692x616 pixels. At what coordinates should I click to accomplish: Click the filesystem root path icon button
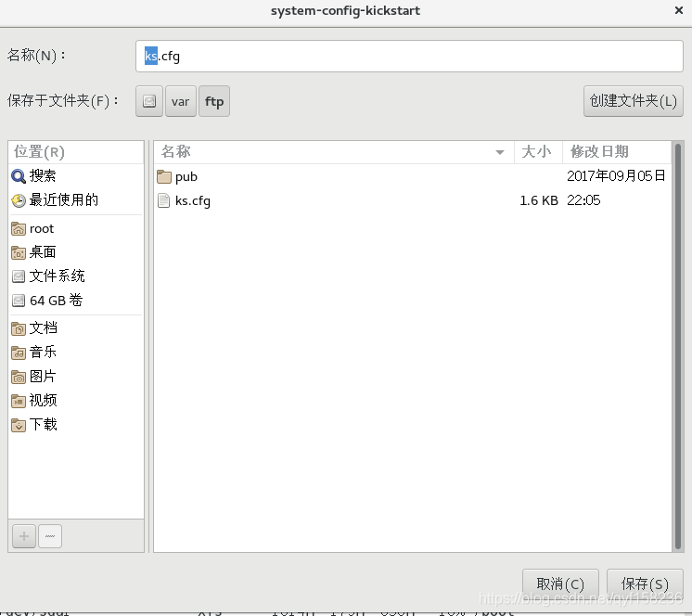[149, 101]
